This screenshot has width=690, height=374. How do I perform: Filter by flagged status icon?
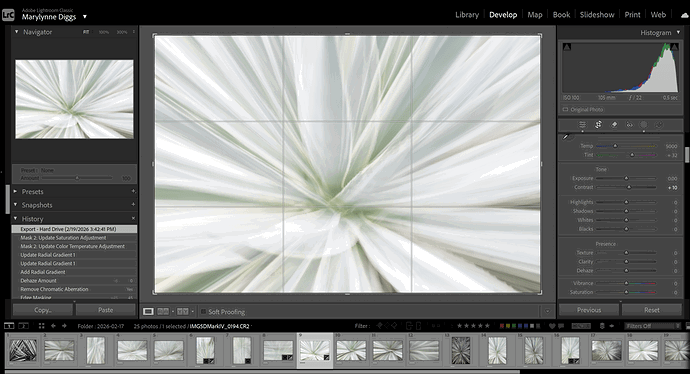[379, 326]
